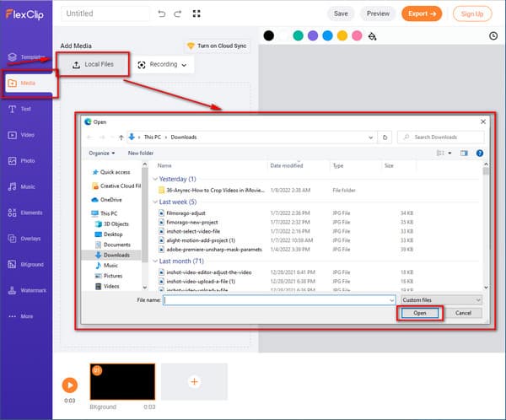Select the blue color swatch
Screen dimensions: 506x420
click(327, 35)
